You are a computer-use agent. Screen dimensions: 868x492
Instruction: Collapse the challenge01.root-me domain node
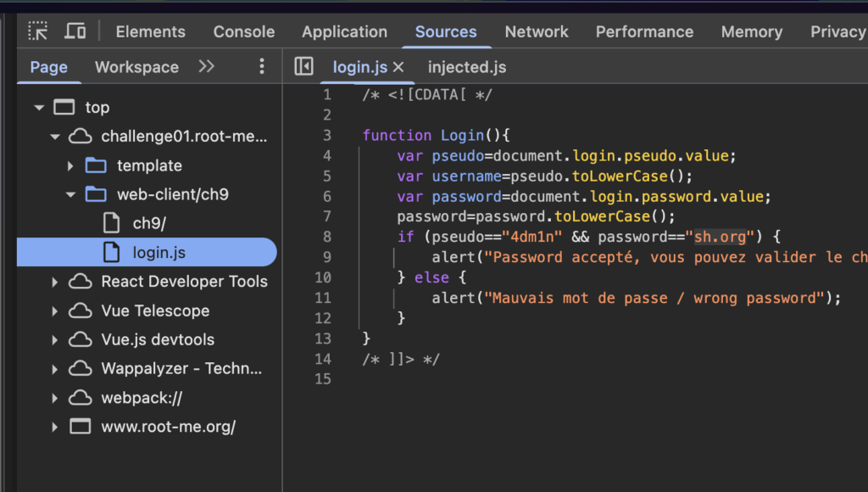tap(54, 137)
